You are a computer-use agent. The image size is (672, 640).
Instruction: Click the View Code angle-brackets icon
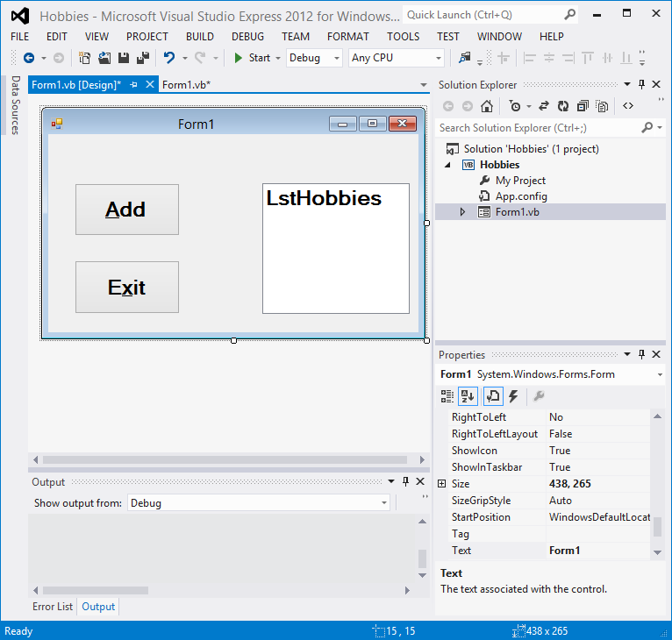point(628,106)
